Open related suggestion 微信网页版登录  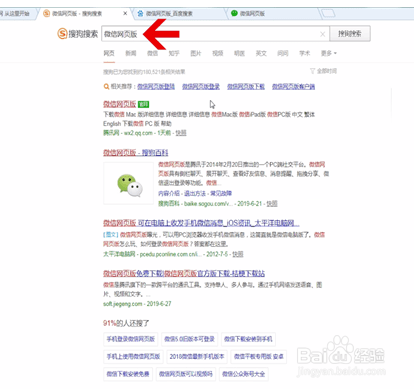coord(201,87)
